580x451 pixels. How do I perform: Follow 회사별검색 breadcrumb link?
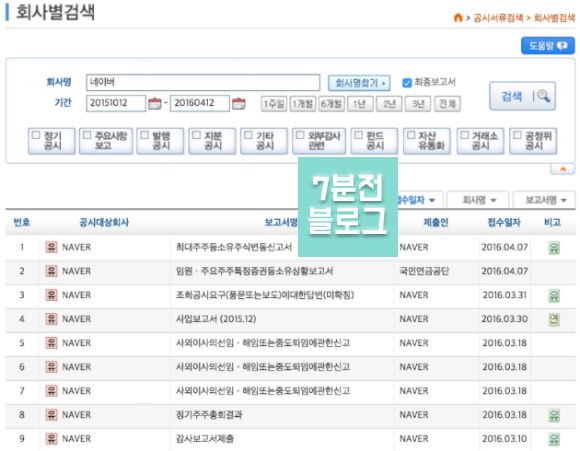pos(554,18)
